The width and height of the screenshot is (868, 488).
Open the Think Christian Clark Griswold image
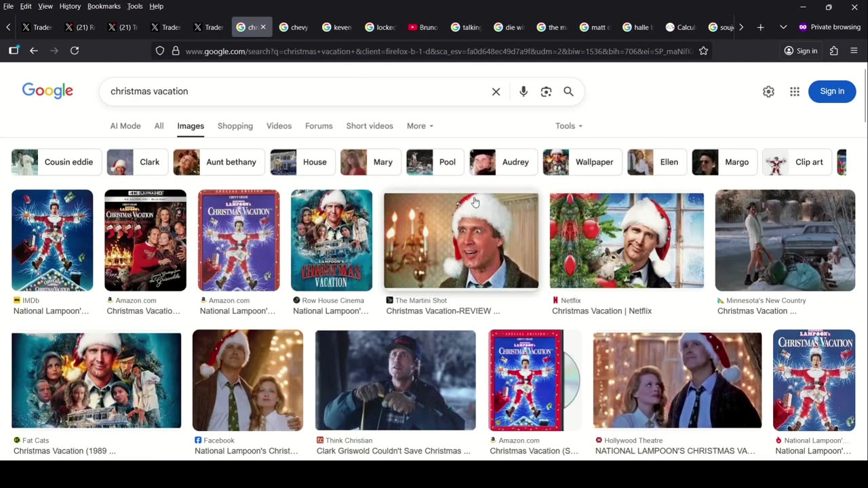pyautogui.click(x=395, y=380)
